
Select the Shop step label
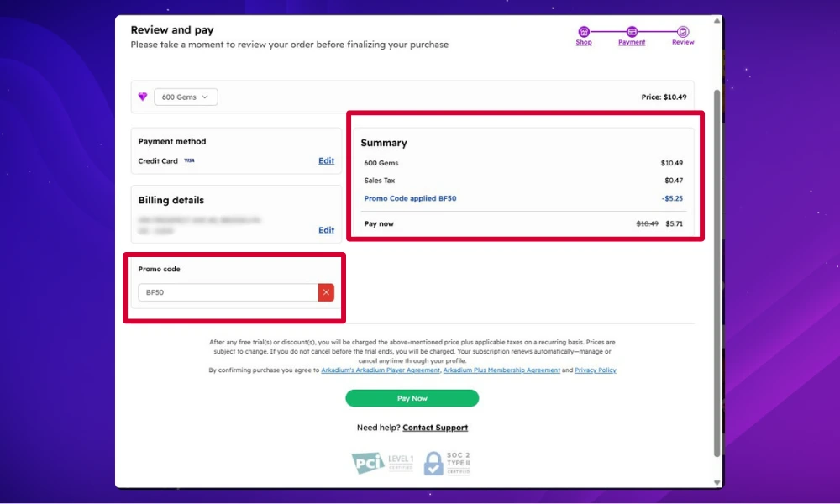(x=584, y=42)
